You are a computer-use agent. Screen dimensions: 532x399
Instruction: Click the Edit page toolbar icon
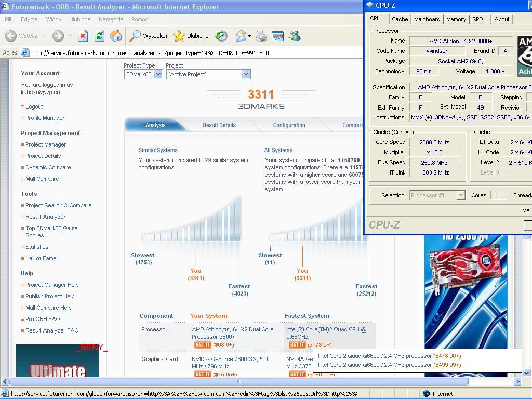277,36
